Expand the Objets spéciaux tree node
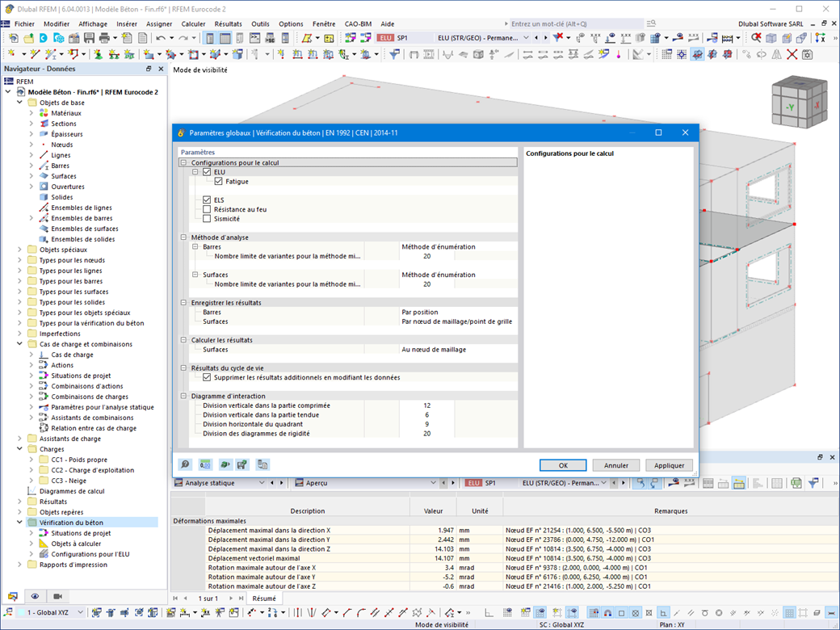This screenshot has width=840, height=630. [20, 250]
